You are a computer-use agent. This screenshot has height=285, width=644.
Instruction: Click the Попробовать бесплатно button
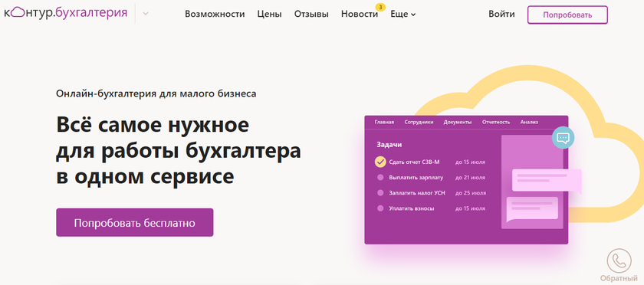tap(135, 223)
